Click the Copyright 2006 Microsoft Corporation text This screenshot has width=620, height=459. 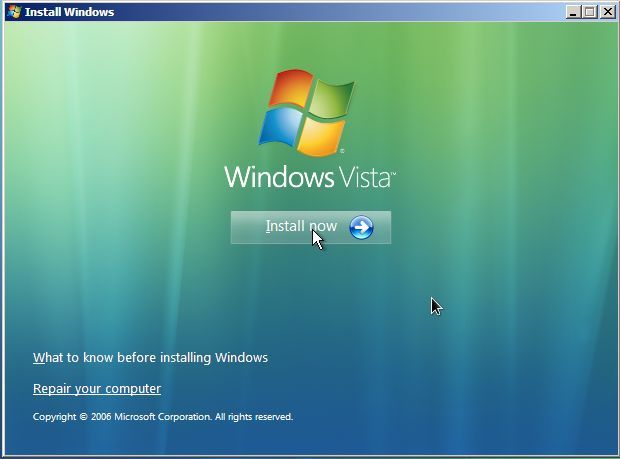coord(163,417)
